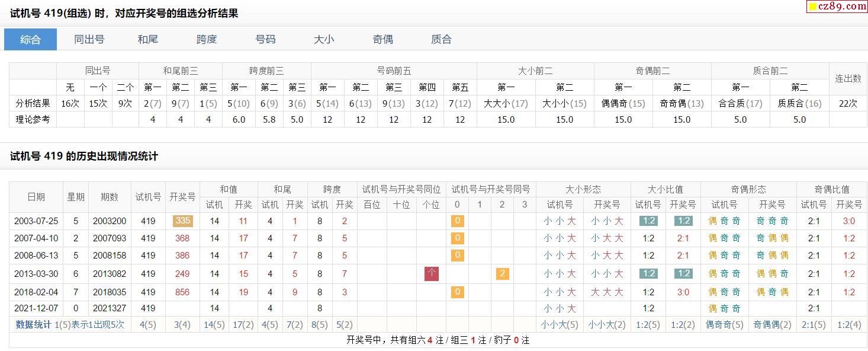Viewport: 868px width, 351px height.
Task: Select the 和尾 tab
Action: (147, 40)
